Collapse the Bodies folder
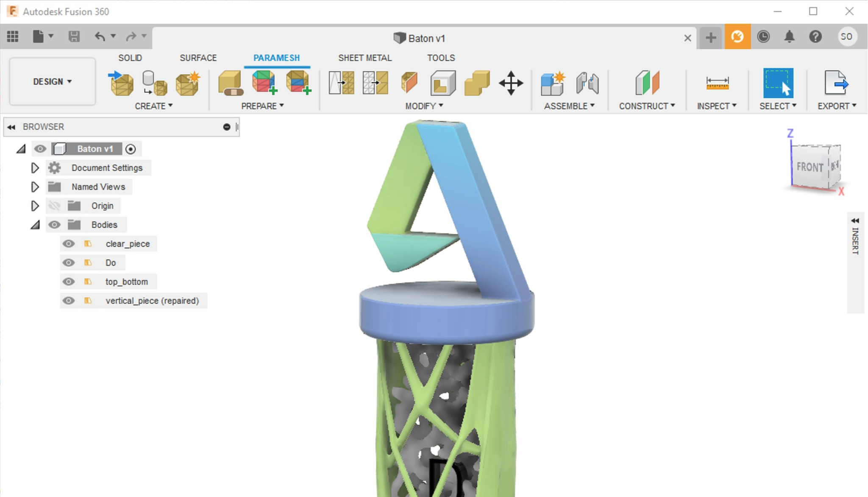The image size is (868, 497). (35, 225)
